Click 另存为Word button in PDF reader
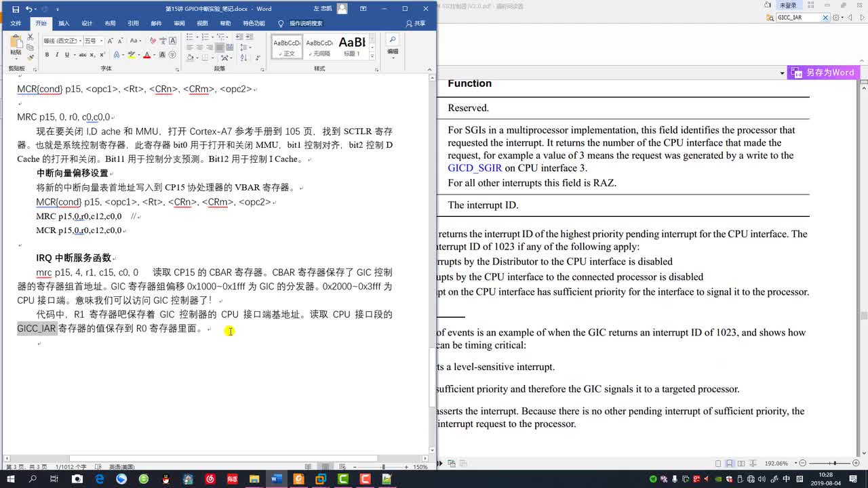The image size is (868, 488). (823, 73)
